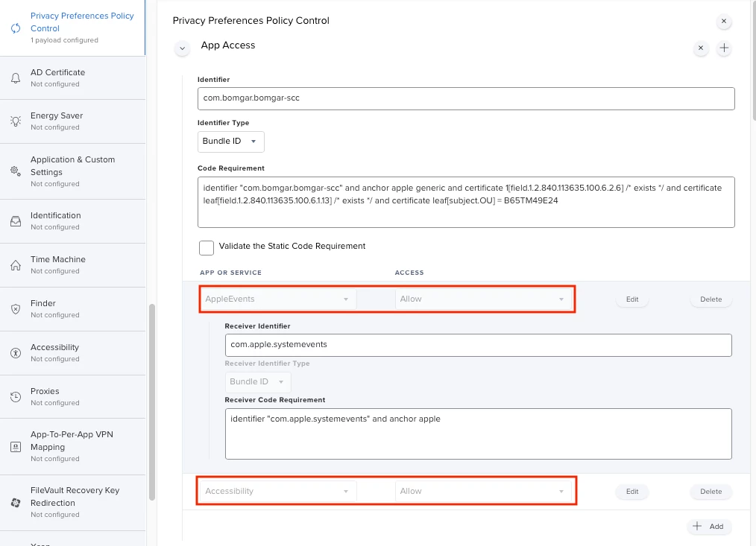
Task: Open the Identifier Type Bundle ID dropdown
Action: click(231, 142)
